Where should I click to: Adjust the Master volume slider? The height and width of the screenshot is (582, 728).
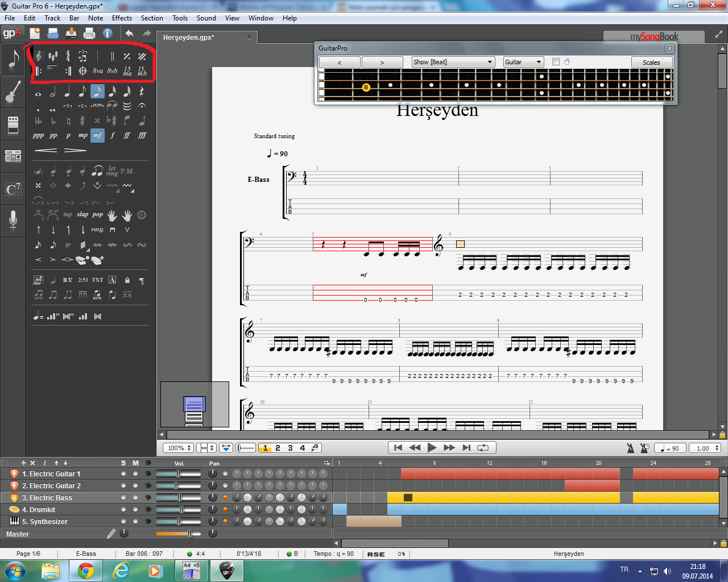pyautogui.click(x=178, y=534)
